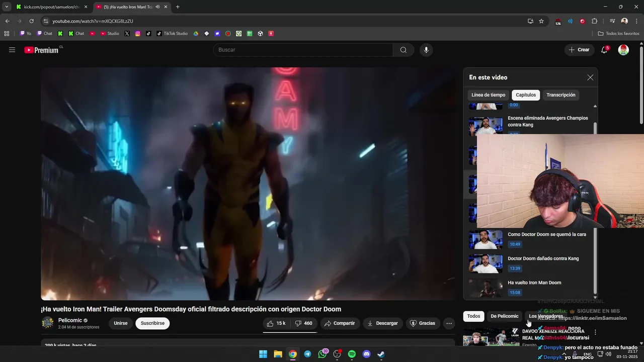Open Steam from the taskbar
The width and height of the screenshot is (644, 362).
381,354
